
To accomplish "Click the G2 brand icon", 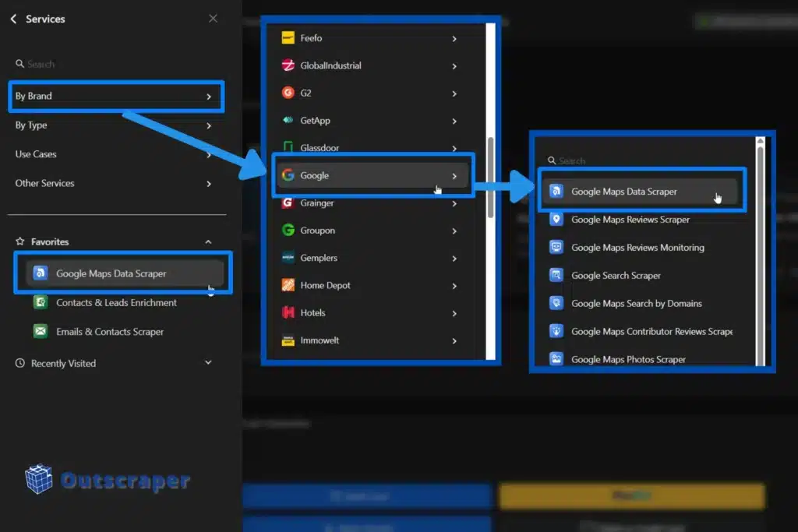I will point(289,93).
